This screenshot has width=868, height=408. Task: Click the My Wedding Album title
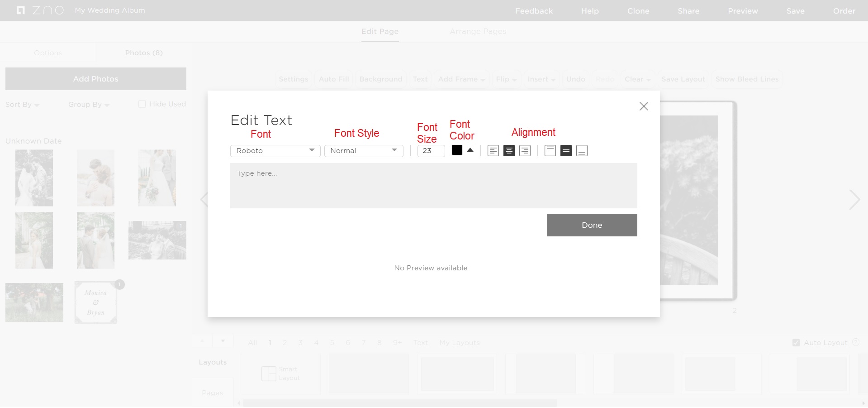(x=110, y=10)
